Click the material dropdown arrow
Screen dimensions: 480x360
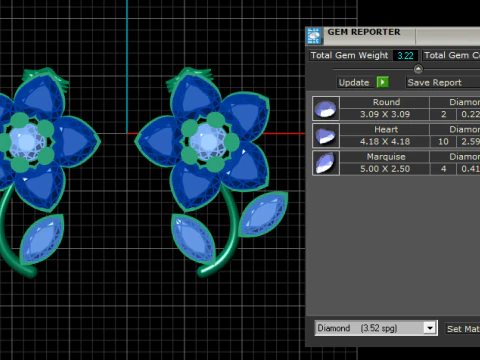tap(430, 328)
